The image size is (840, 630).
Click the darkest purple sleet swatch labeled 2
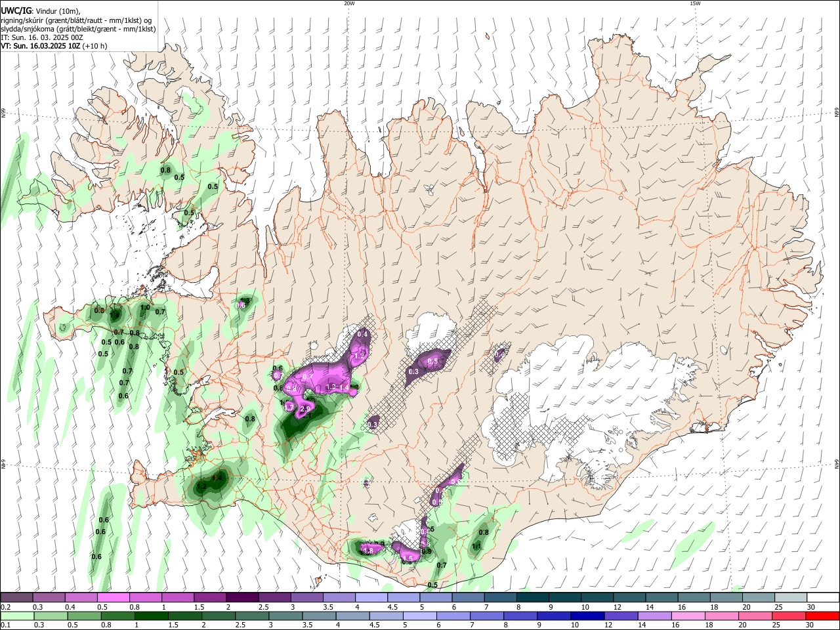coord(242,598)
